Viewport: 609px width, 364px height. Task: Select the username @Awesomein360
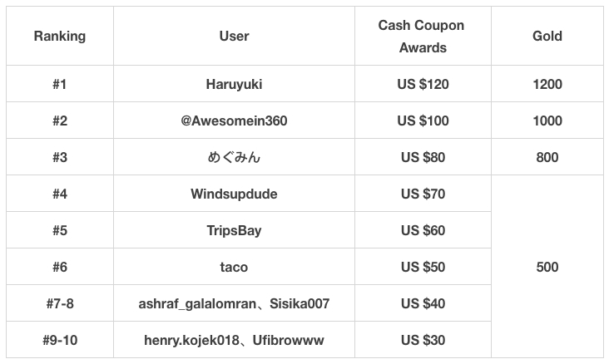234,121
